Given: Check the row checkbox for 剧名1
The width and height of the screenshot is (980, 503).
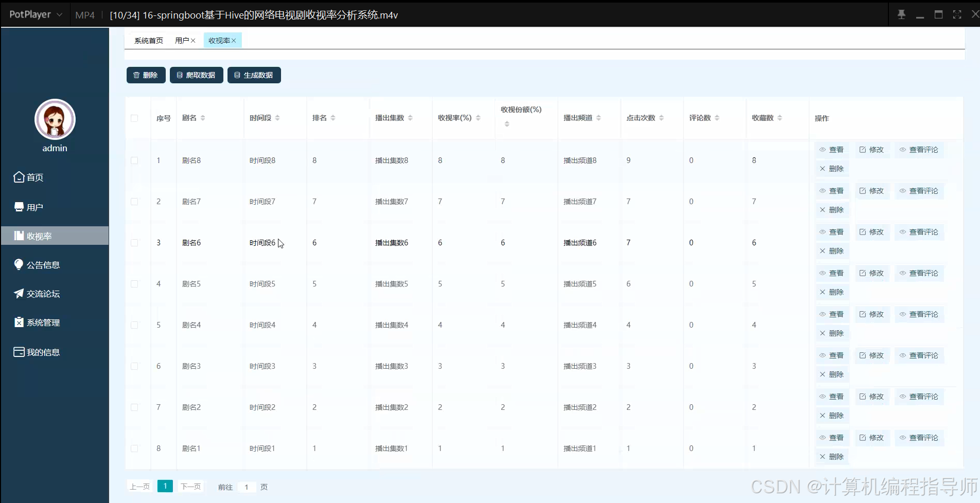Looking at the screenshot, I should tap(134, 448).
